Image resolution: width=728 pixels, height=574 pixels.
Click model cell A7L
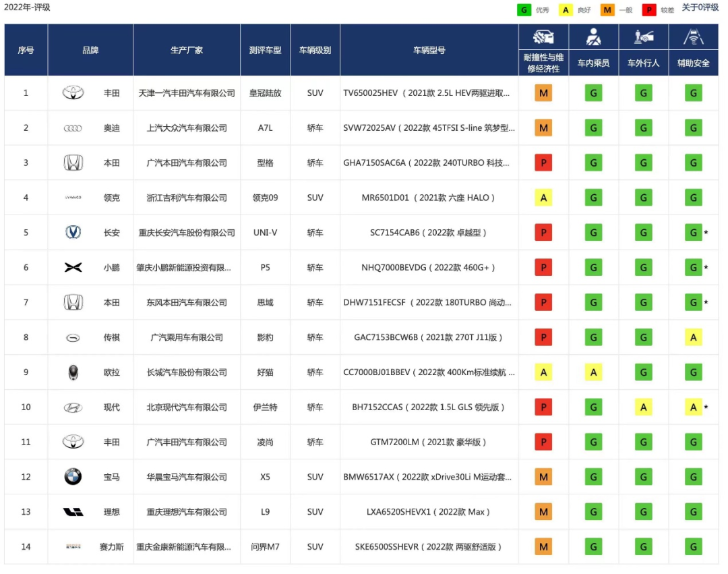[x=265, y=128]
